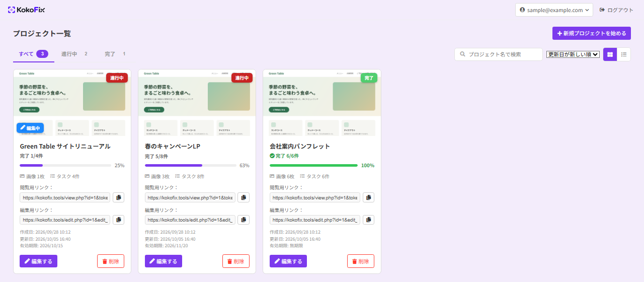Click タスク 8件 task icon on 春のキャンペーンLP

pos(178,176)
